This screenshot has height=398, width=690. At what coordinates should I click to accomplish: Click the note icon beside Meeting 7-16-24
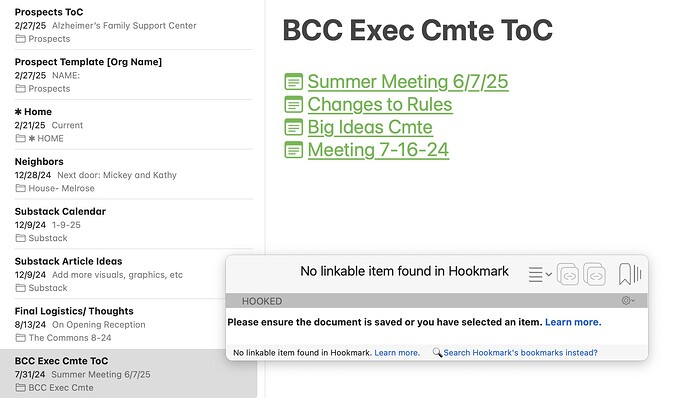point(294,150)
